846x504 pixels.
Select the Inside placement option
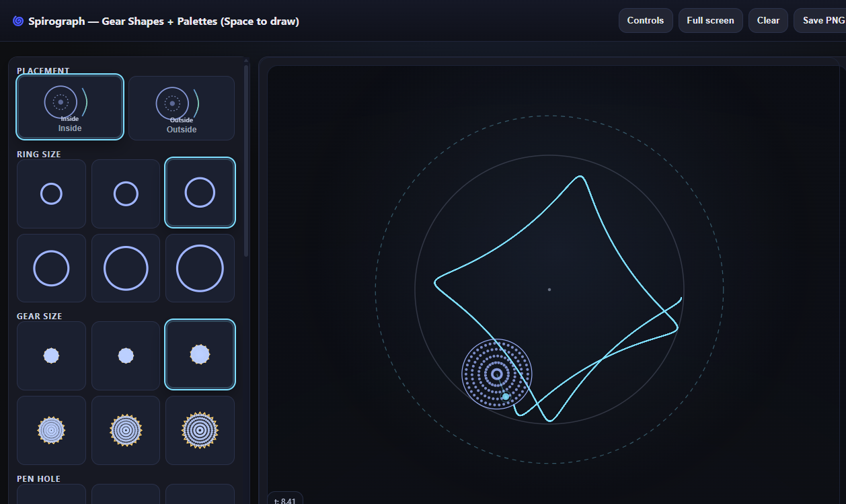tap(70, 107)
